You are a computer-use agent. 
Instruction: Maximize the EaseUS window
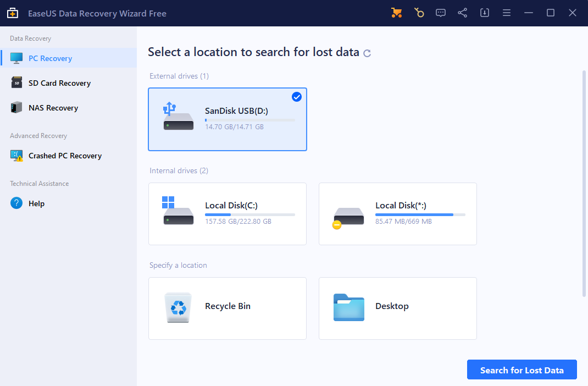(x=551, y=13)
